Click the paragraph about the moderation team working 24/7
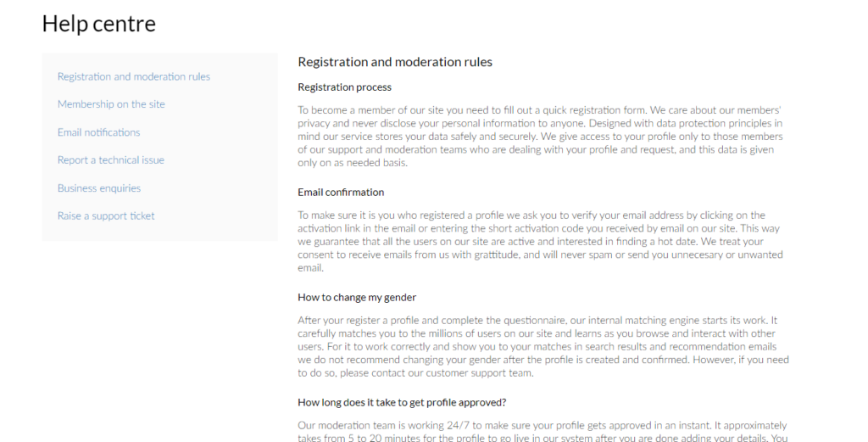 [x=542, y=430]
